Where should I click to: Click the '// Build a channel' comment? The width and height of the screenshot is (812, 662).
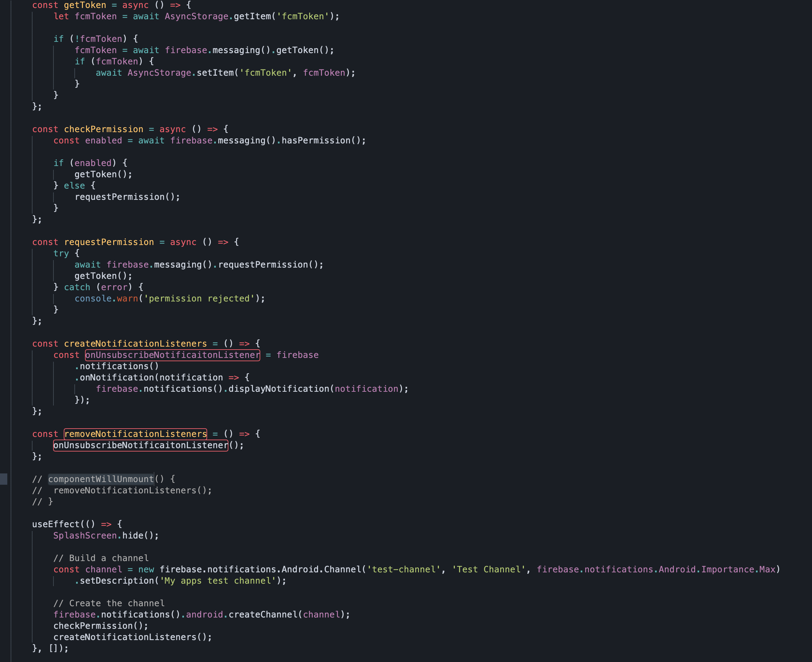pyautogui.click(x=101, y=558)
